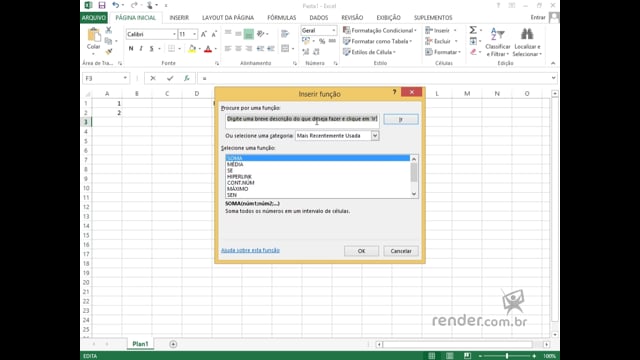Open the Geral number format dropdown
The image size is (640, 360).
pos(333,31)
